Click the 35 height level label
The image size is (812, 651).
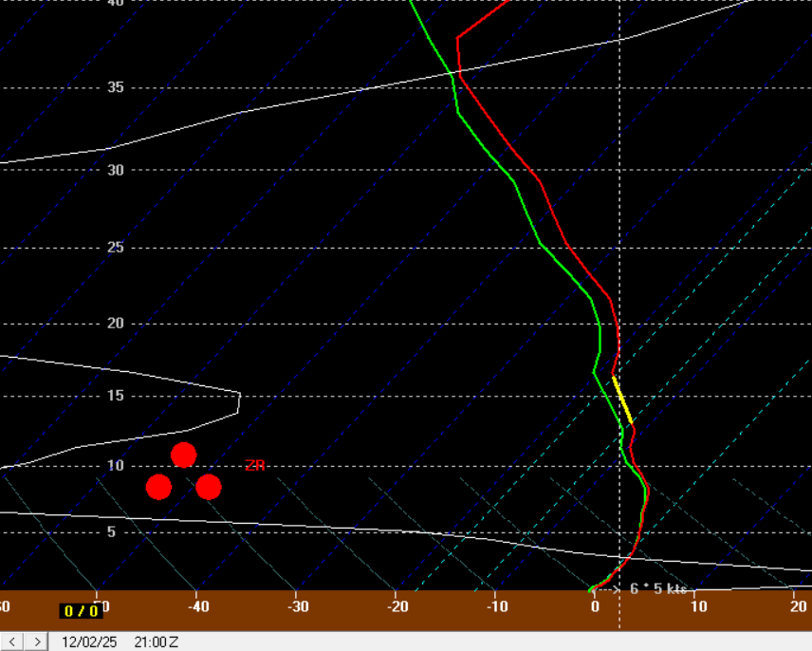pyautogui.click(x=115, y=87)
